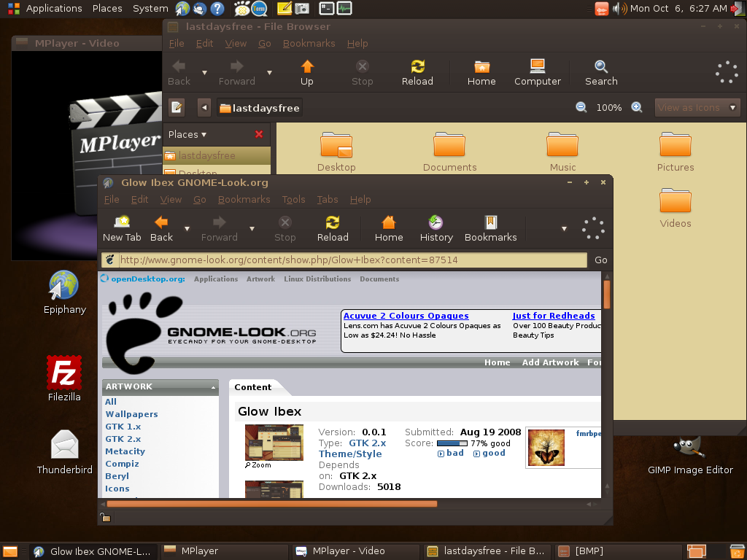Open the system monitor graph icon in top panel
Viewport: 747px width, 560px height.
[x=344, y=8]
